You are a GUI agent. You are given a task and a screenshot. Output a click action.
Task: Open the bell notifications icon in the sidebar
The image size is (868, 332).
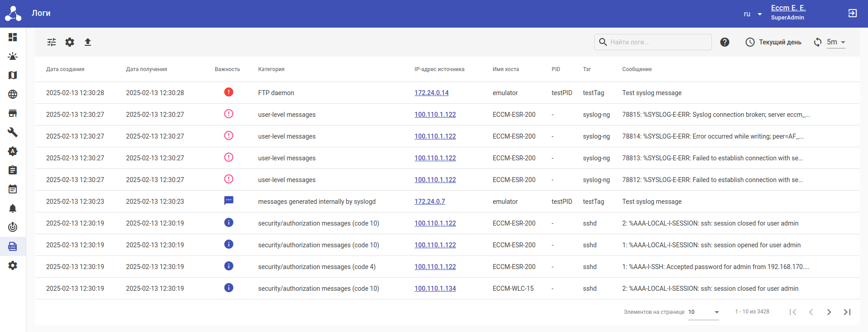[x=13, y=208]
